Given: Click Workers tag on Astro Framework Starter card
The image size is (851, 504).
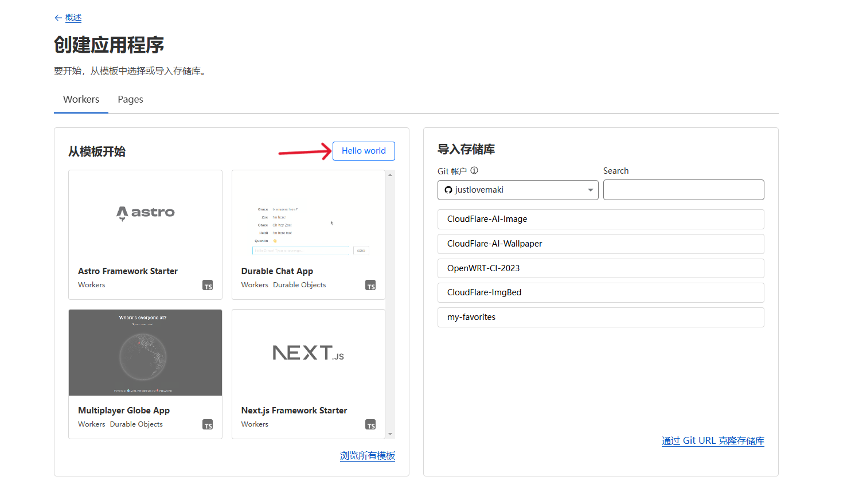Looking at the screenshot, I should 92,285.
